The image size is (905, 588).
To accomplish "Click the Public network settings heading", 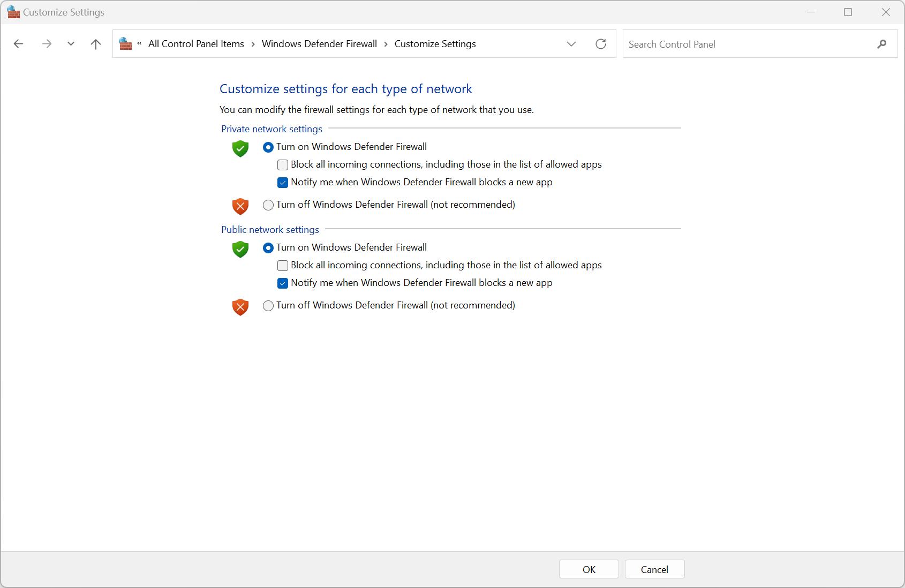I will pyautogui.click(x=270, y=230).
